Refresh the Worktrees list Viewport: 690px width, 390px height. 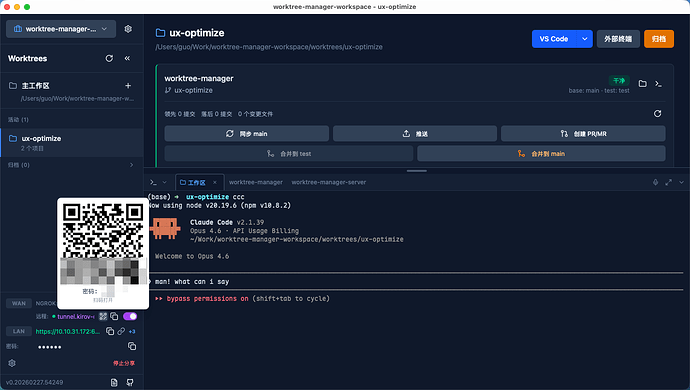point(109,58)
